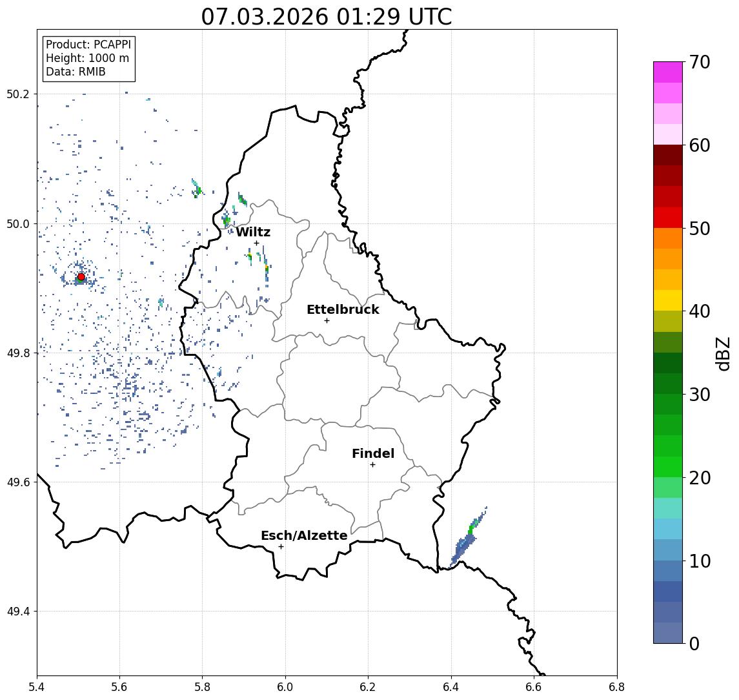
Task: Click the red colorbar segment above 50
Action: [668, 218]
